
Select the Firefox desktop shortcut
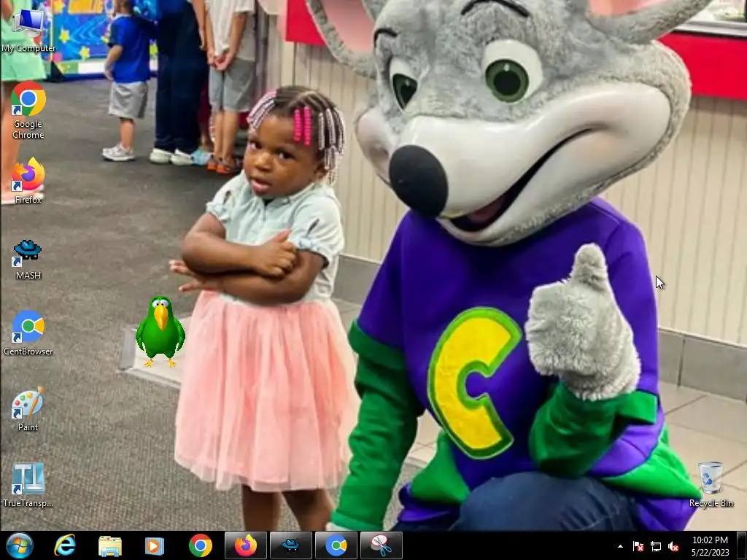[28, 181]
